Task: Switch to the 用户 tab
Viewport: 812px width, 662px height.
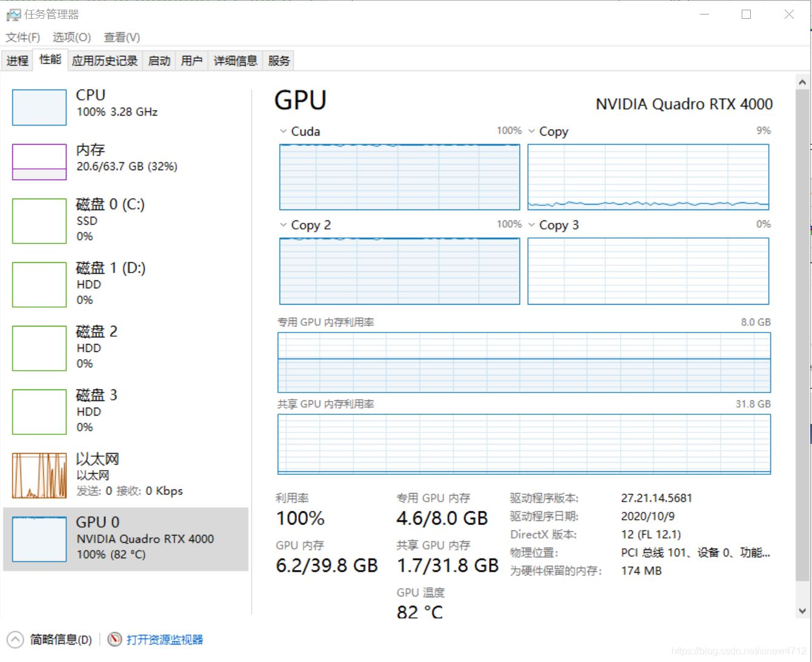Action: tap(191, 61)
